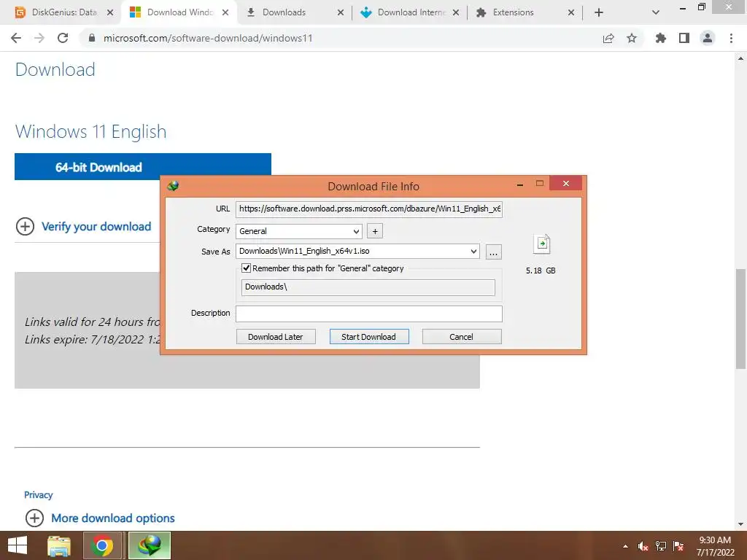Viewport: 747px width, 560px height.
Task: Open the Chrome profile avatar
Action: tap(708, 38)
